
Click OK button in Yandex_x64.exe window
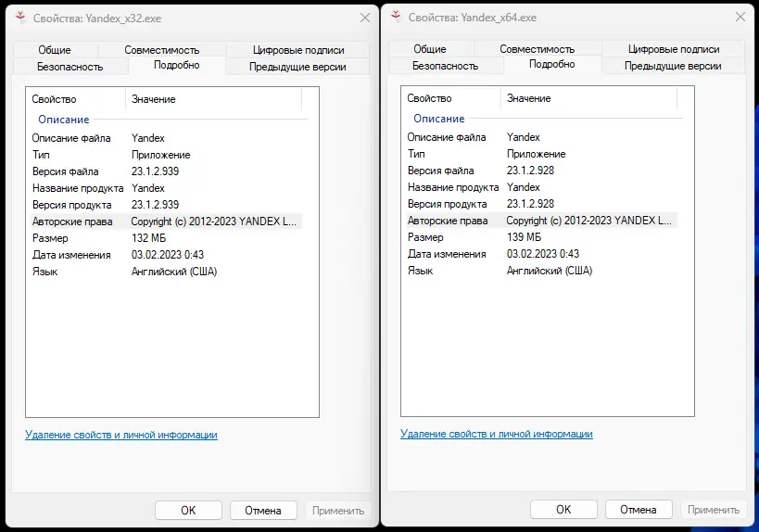pos(563,510)
